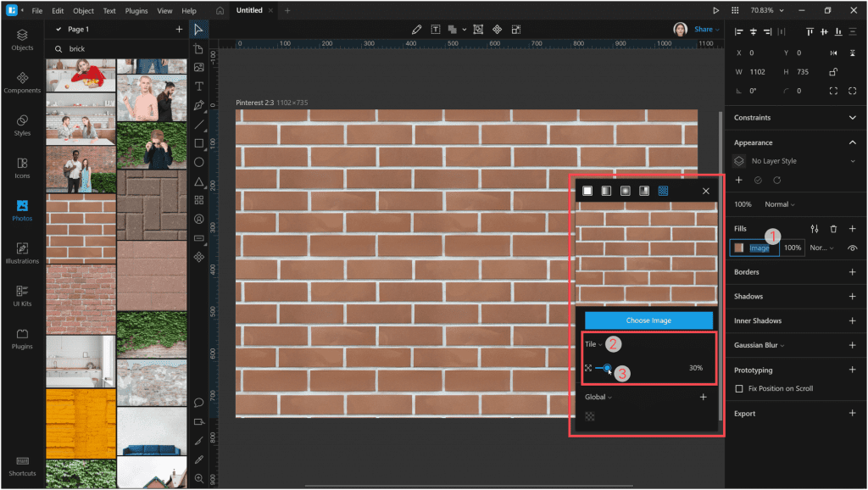Image resolution: width=868 pixels, height=490 pixels.
Task: Click the pencil edit icon in top toolbar
Action: (416, 30)
